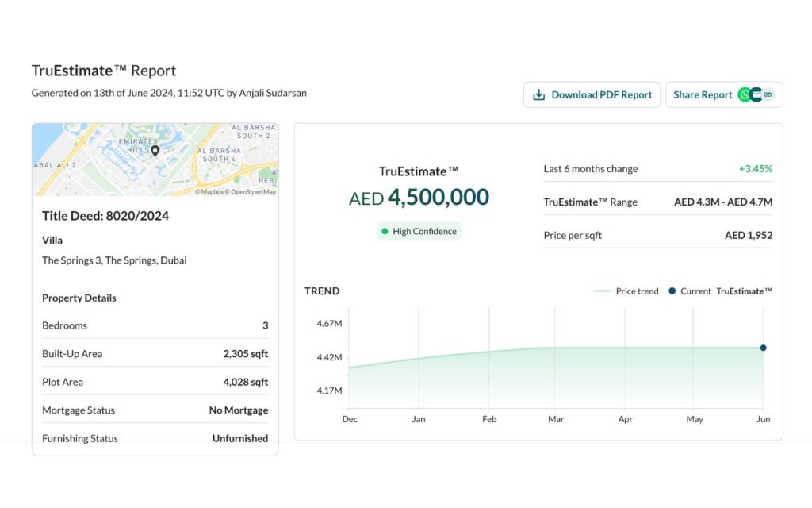Share the report via WhatsApp icon

point(745,94)
